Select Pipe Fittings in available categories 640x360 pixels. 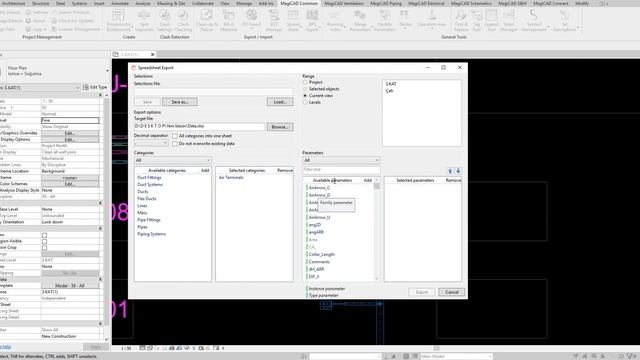coord(149,220)
